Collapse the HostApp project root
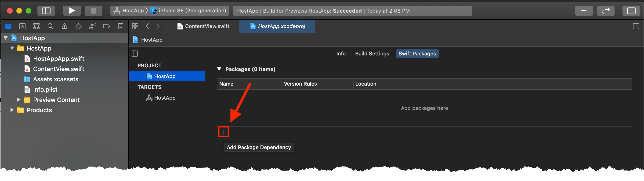Screen dimensions: 644x181 coord(6,38)
